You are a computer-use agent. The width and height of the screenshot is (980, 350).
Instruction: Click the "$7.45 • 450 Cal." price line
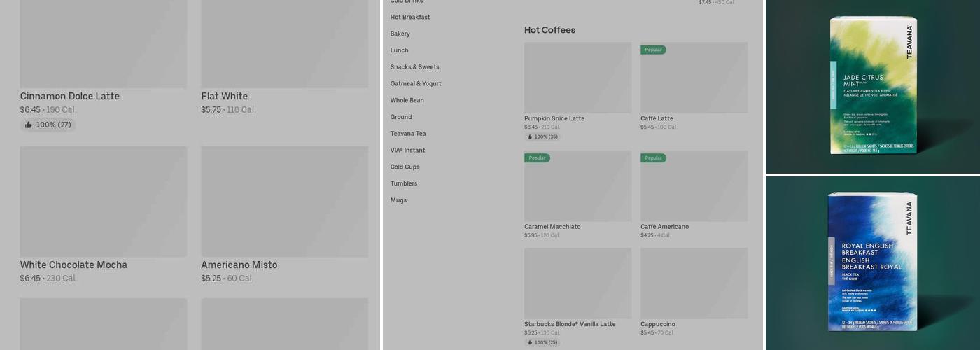coord(717,3)
